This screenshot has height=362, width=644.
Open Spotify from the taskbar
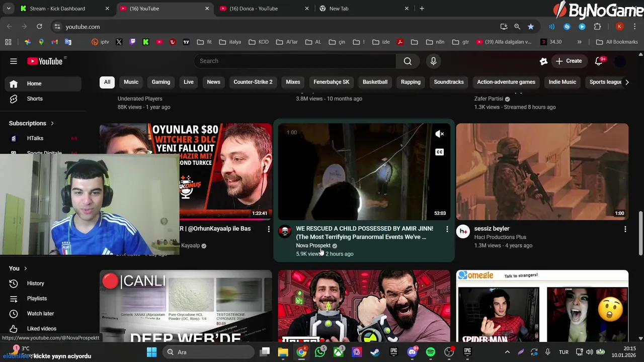coord(431,352)
